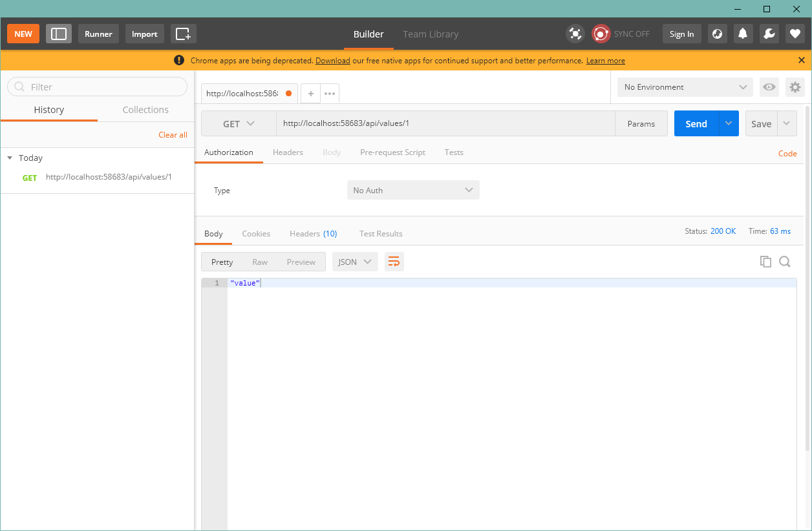This screenshot has width=812, height=531.
Task: Switch response view to Raw
Action: click(x=260, y=262)
